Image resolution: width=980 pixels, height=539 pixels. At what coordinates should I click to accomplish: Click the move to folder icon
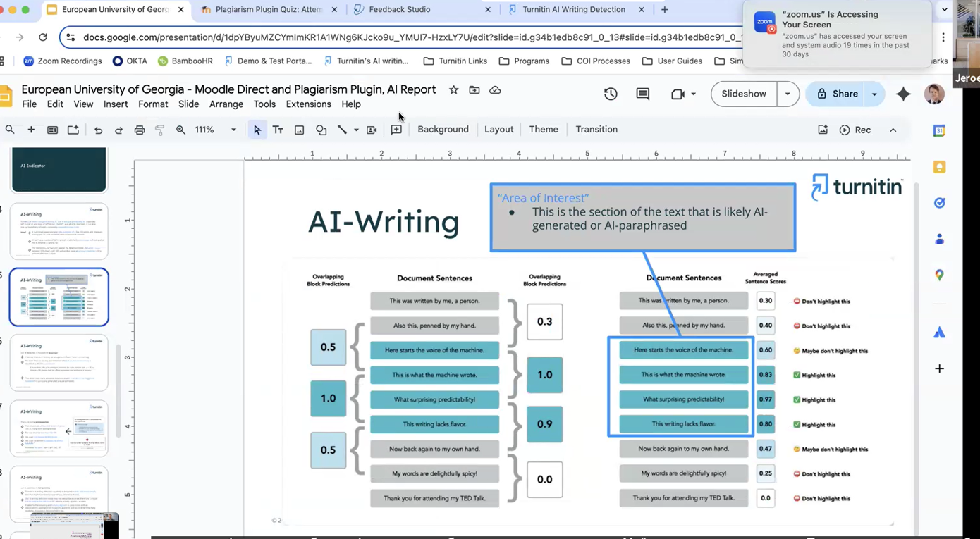point(474,90)
